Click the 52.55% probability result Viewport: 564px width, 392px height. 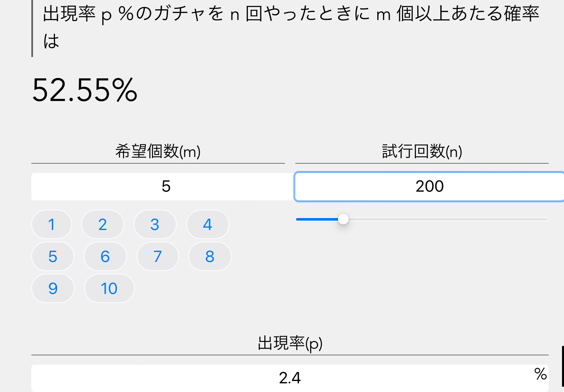pyautogui.click(x=85, y=90)
